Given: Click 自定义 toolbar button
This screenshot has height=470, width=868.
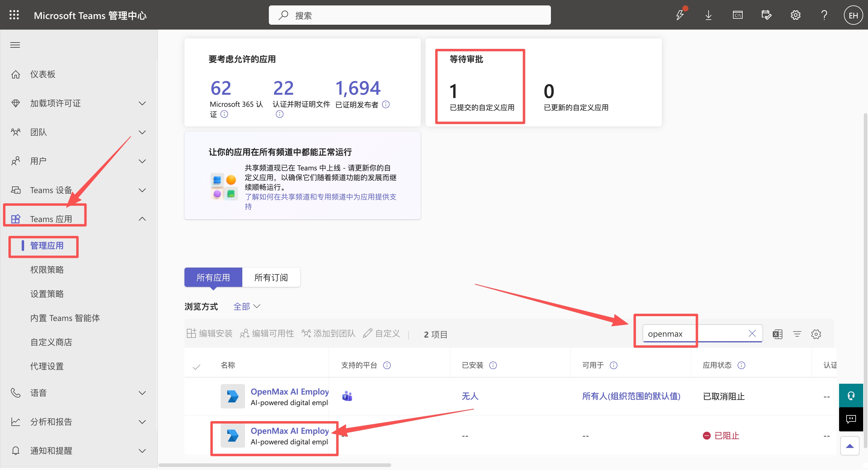Looking at the screenshot, I should point(382,333).
